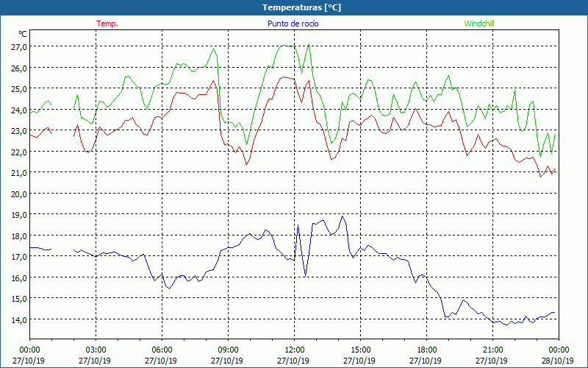
Task: Click the 18:00 time axis label
Action: tap(427, 350)
